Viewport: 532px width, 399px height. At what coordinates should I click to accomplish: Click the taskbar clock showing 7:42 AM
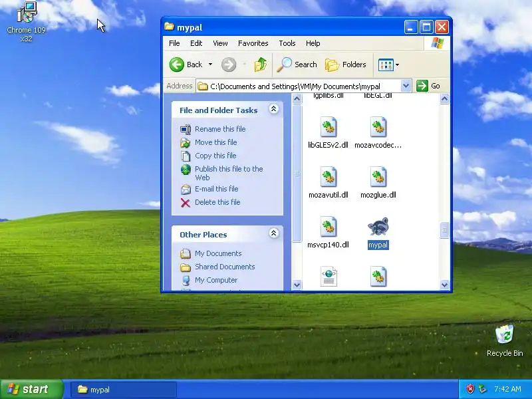pyautogui.click(x=507, y=389)
